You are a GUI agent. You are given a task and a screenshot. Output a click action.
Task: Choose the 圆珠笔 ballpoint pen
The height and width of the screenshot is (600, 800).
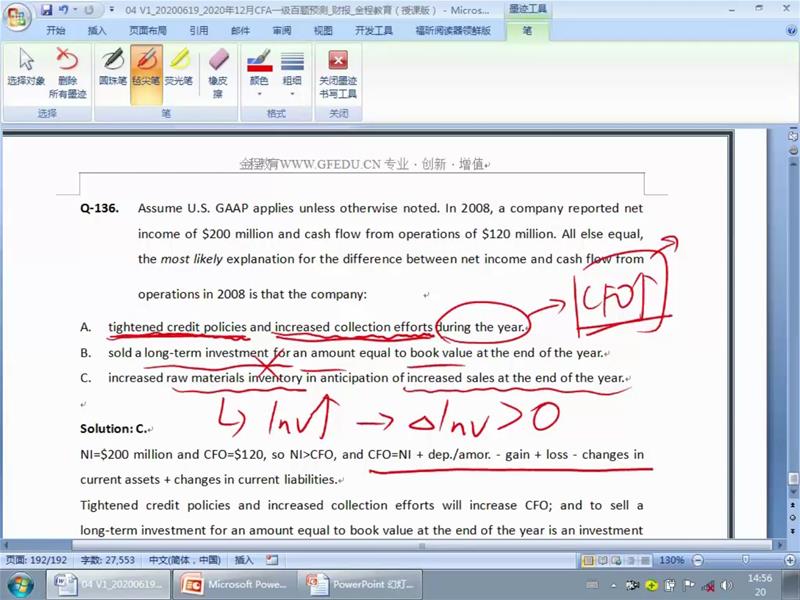(113, 68)
